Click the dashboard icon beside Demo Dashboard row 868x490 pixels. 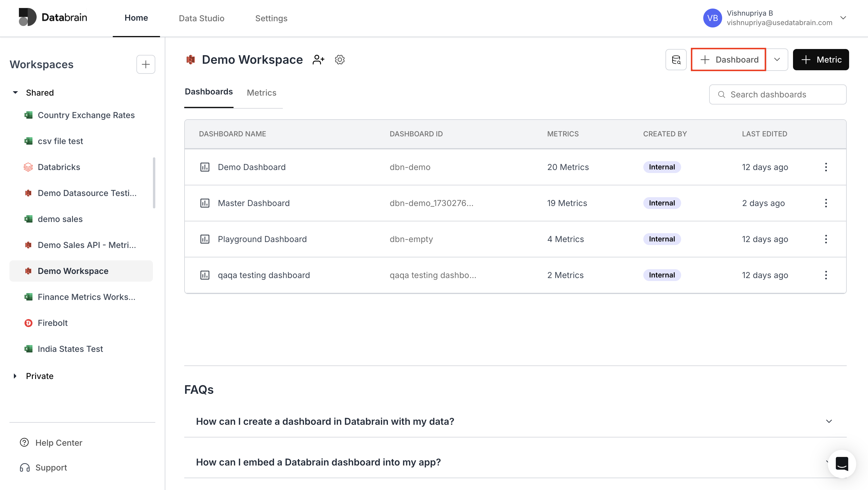(x=205, y=167)
